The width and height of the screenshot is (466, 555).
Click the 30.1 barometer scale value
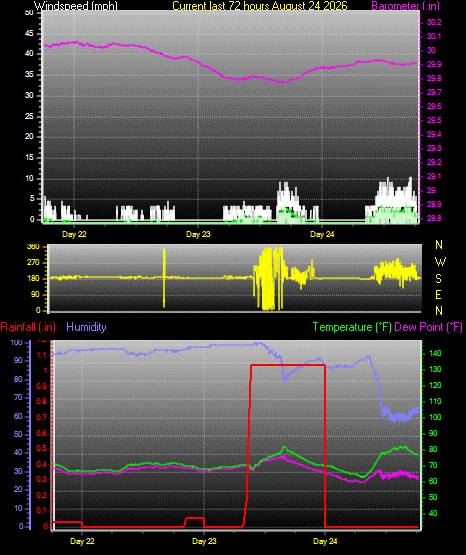click(x=434, y=36)
